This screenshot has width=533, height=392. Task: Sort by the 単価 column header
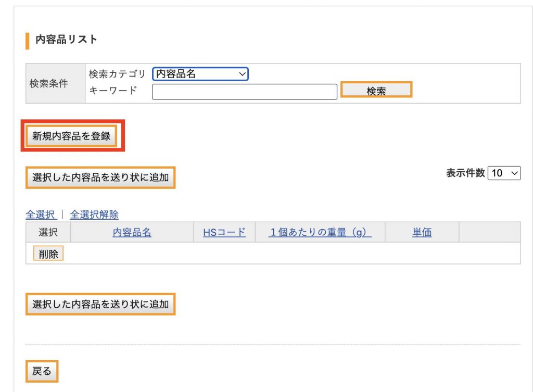coord(422,233)
